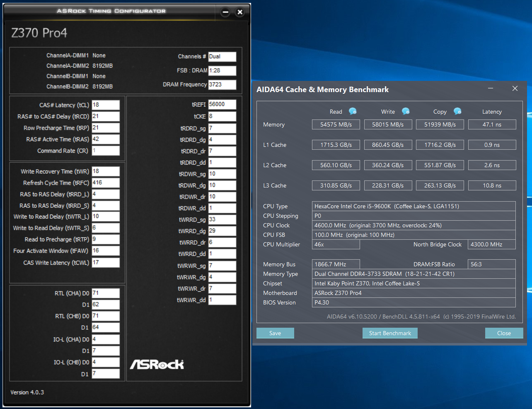Click the Memory Write value 58015 MB/s

coord(388,124)
